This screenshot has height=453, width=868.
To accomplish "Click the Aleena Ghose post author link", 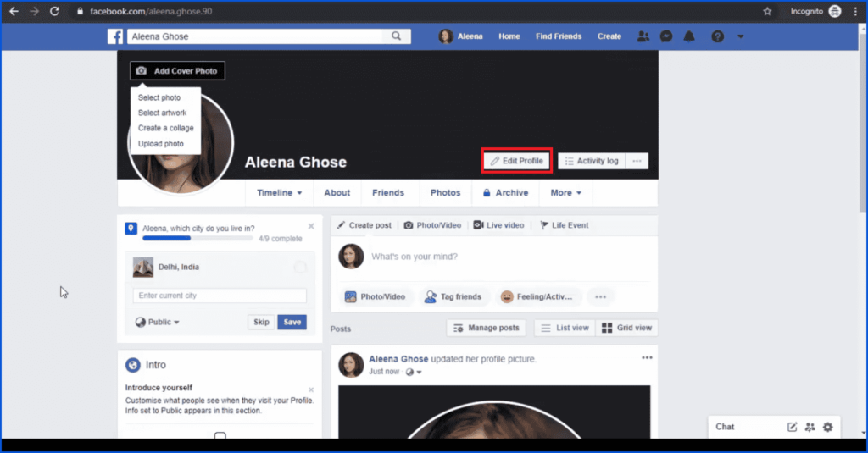I will coord(398,359).
